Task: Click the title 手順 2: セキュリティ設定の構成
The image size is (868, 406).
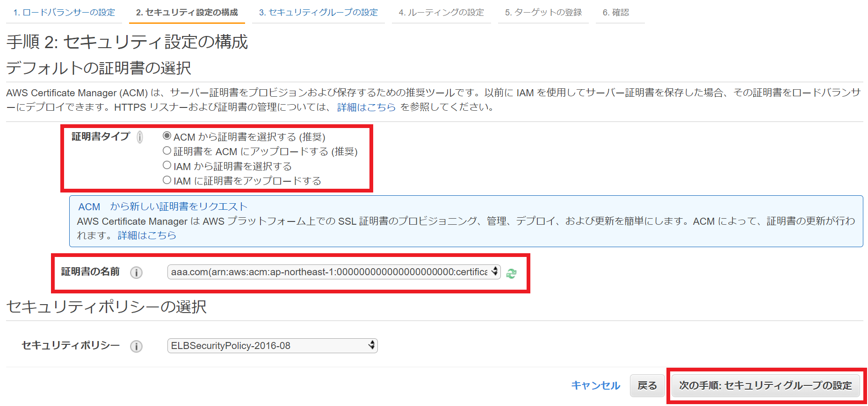Action: [x=127, y=42]
